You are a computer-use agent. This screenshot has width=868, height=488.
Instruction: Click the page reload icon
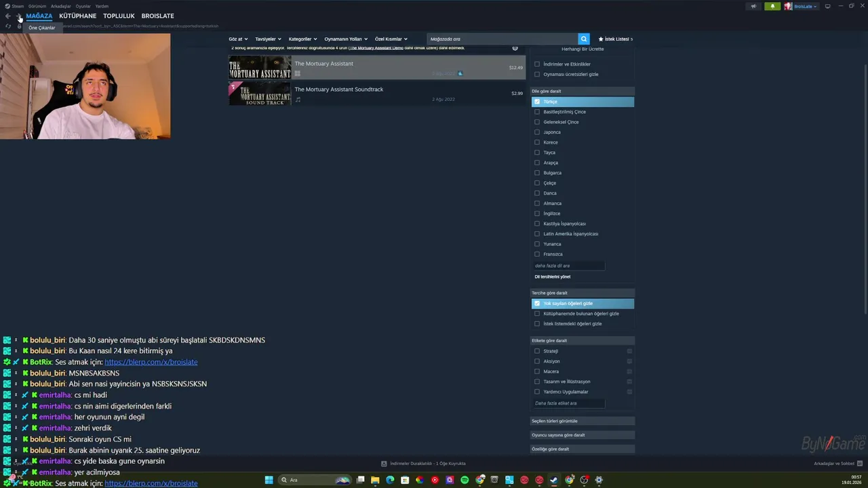click(x=8, y=26)
